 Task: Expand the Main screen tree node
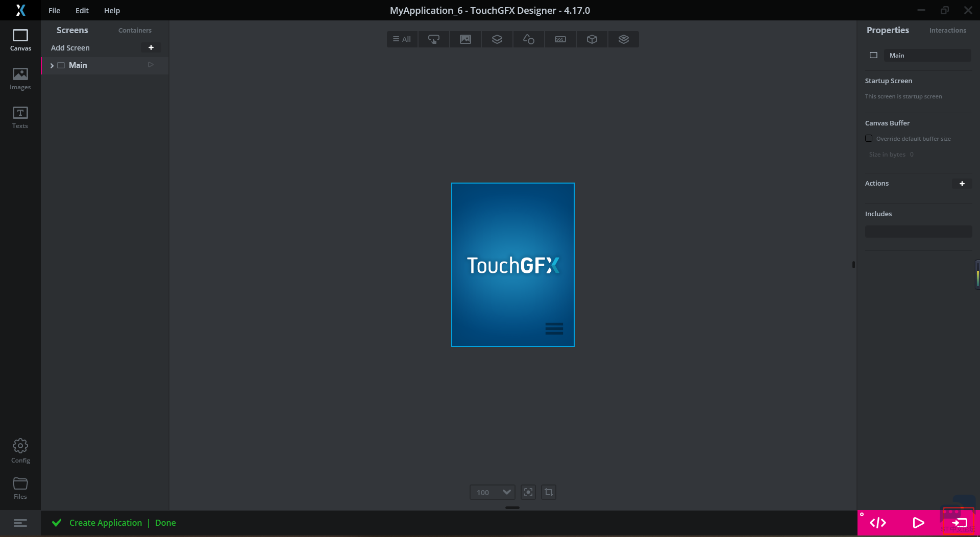pos(52,65)
